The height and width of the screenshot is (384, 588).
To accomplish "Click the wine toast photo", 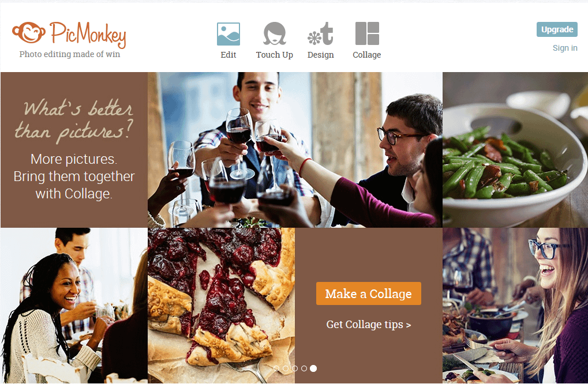I will point(295,149).
